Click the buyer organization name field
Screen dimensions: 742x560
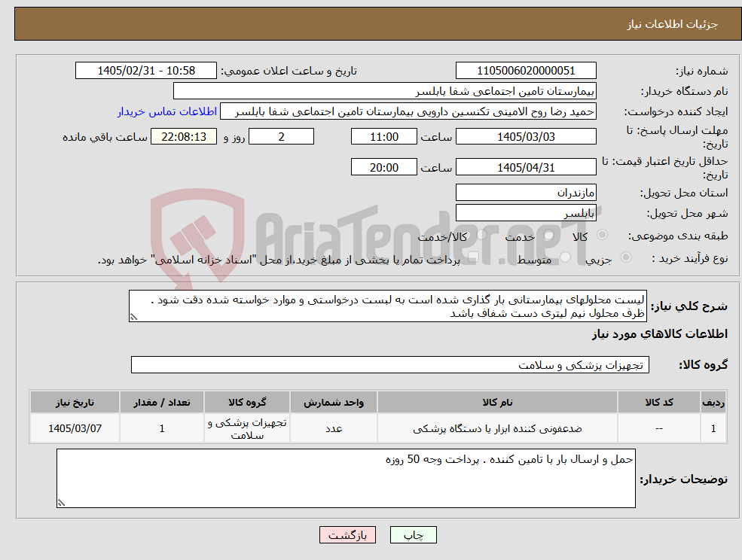click(385, 91)
